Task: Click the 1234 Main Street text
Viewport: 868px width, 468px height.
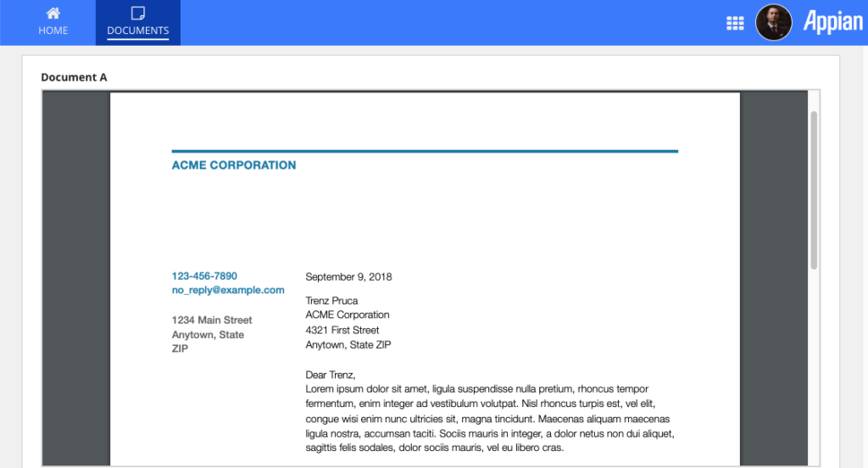Action: (x=211, y=320)
